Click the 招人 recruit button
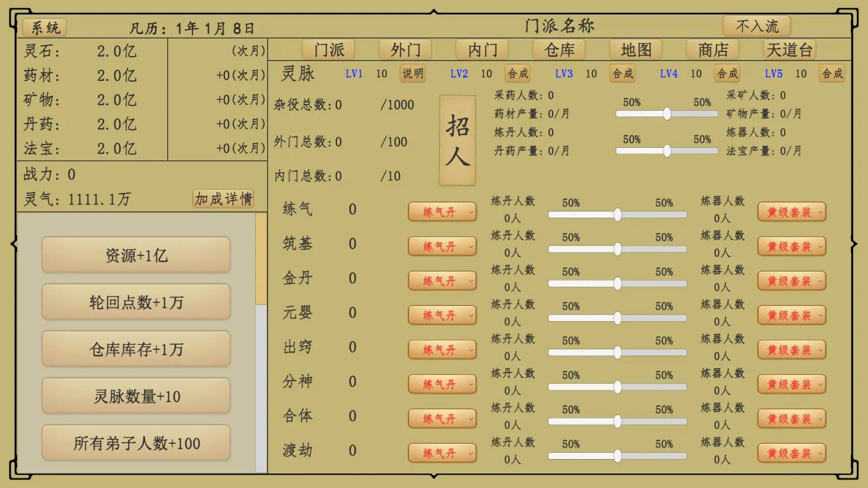This screenshot has height=488, width=868. click(x=456, y=140)
